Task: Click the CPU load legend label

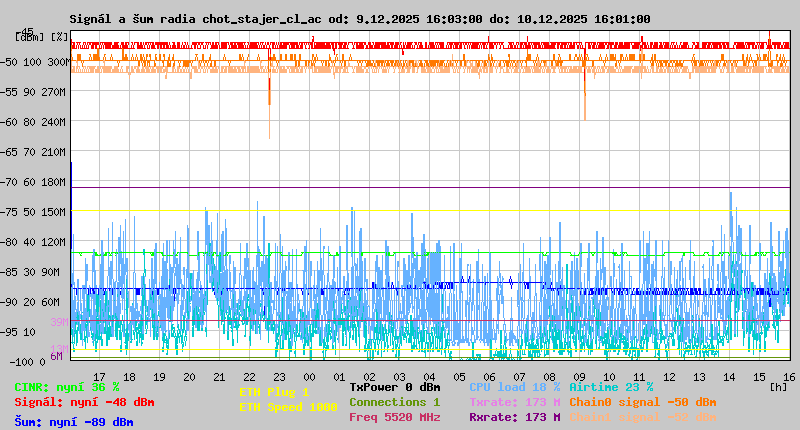Action: (514, 387)
